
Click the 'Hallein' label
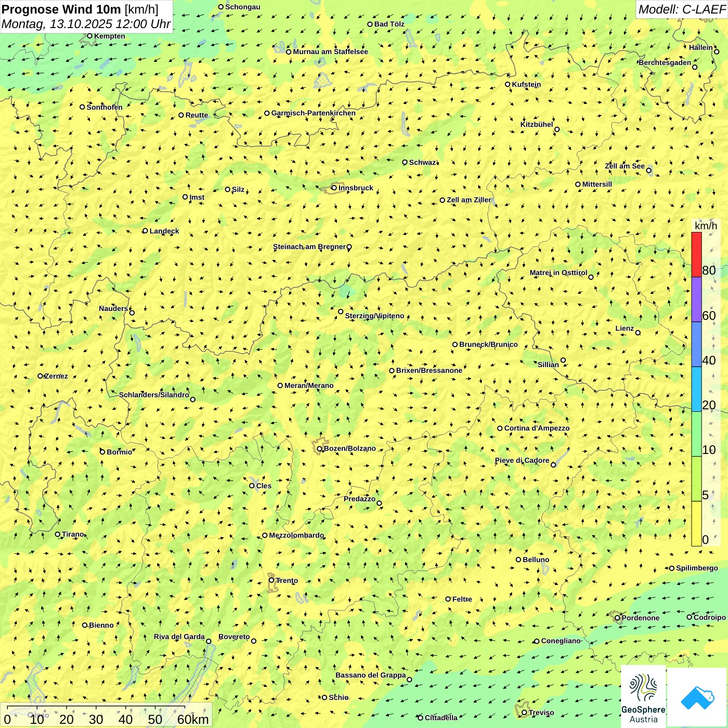tap(700, 47)
